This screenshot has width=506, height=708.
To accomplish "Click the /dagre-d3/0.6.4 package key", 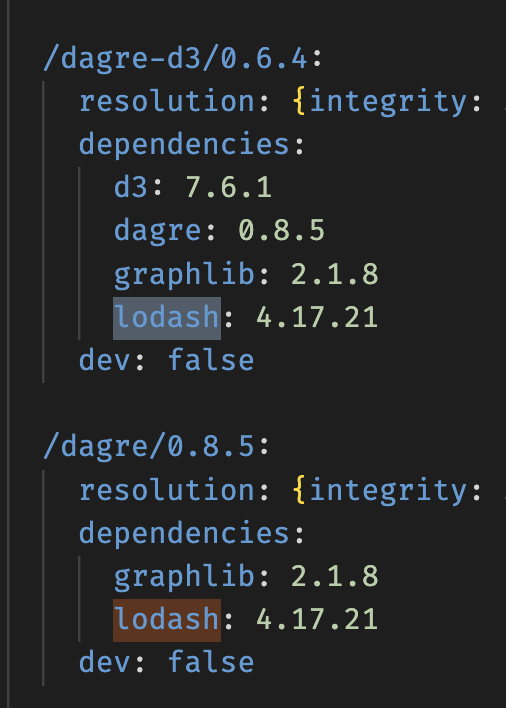I will pos(176,59).
